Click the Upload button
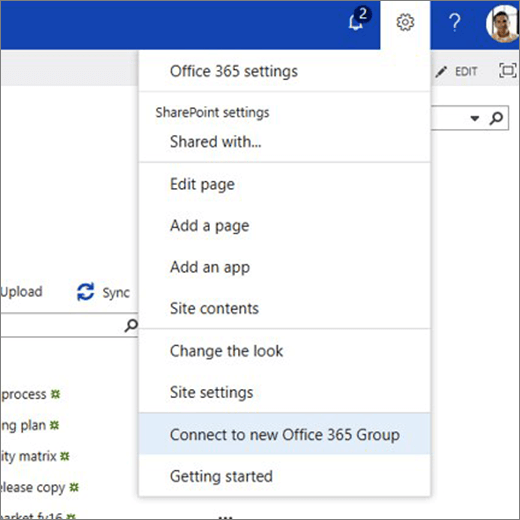Viewport: 520px width, 520px height. pyautogui.click(x=22, y=292)
